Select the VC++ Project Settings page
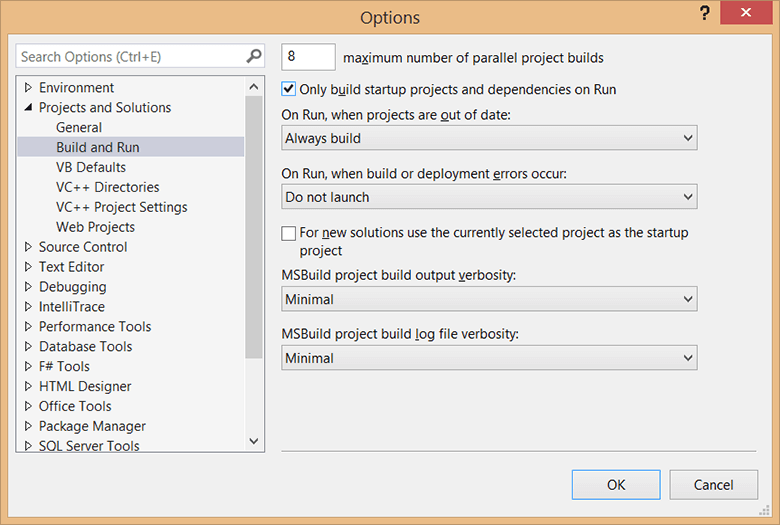780x525 pixels. click(x=121, y=207)
